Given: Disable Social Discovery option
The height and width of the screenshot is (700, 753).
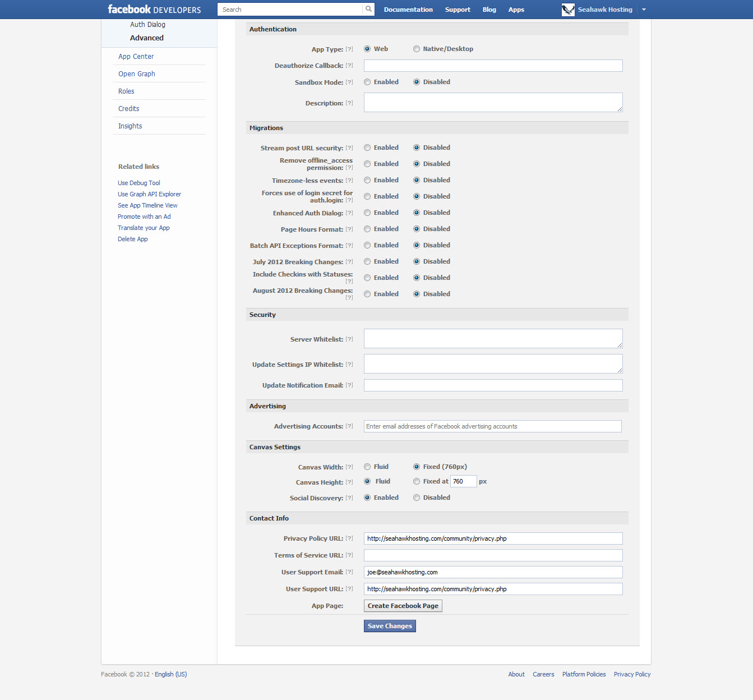Looking at the screenshot, I should pyautogui.click(x=417, y=498).
